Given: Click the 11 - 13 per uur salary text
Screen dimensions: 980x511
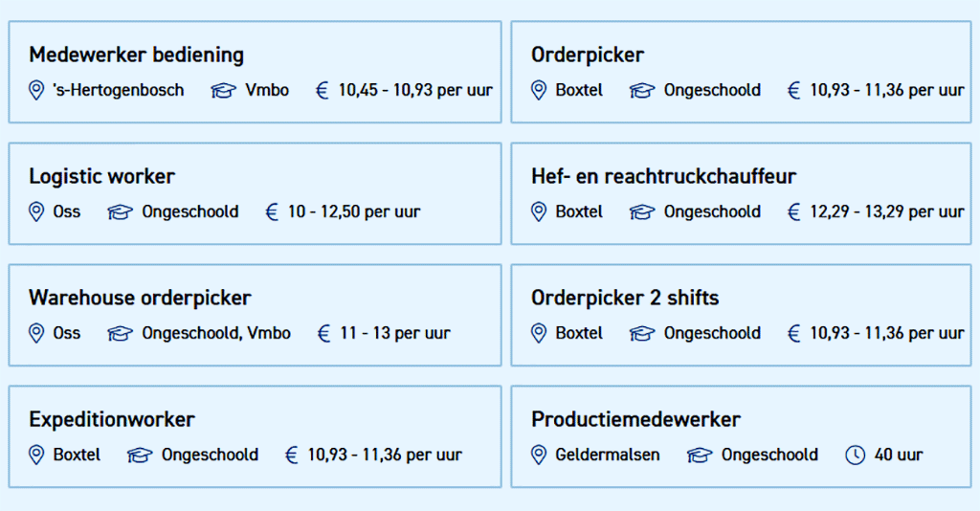Looking at the screenshot, I should pyautogui.click(x=395, y=334).
